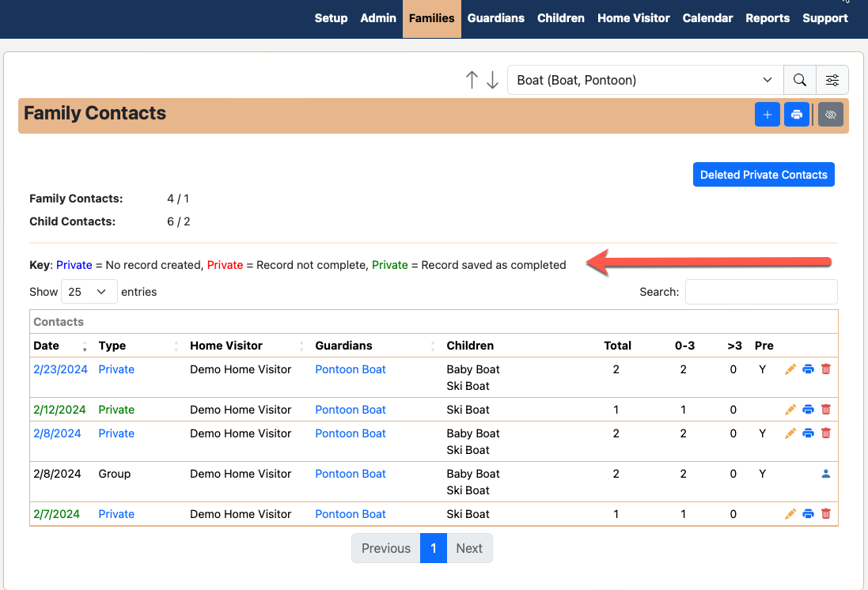
Task: Edit the 2/23/2024 contact with pencil icon
Action: 790,369
